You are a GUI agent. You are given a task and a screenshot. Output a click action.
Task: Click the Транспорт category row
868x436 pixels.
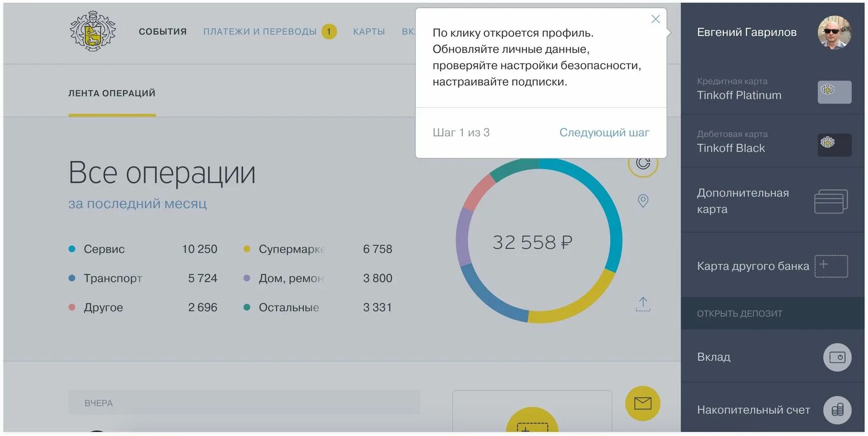click(x=143, y=278)
